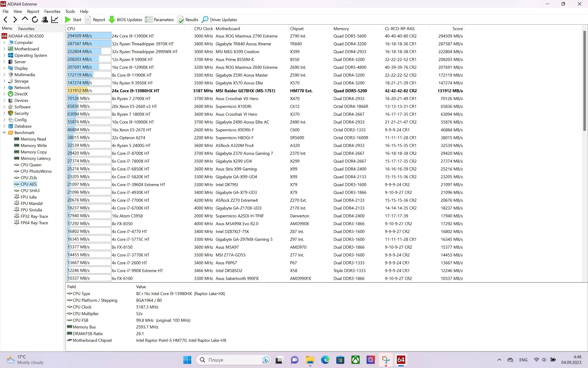Screen dimensions: 588x368
Task: Select the FPU SinJulia benchmark icon
Action: pos(17,210)
